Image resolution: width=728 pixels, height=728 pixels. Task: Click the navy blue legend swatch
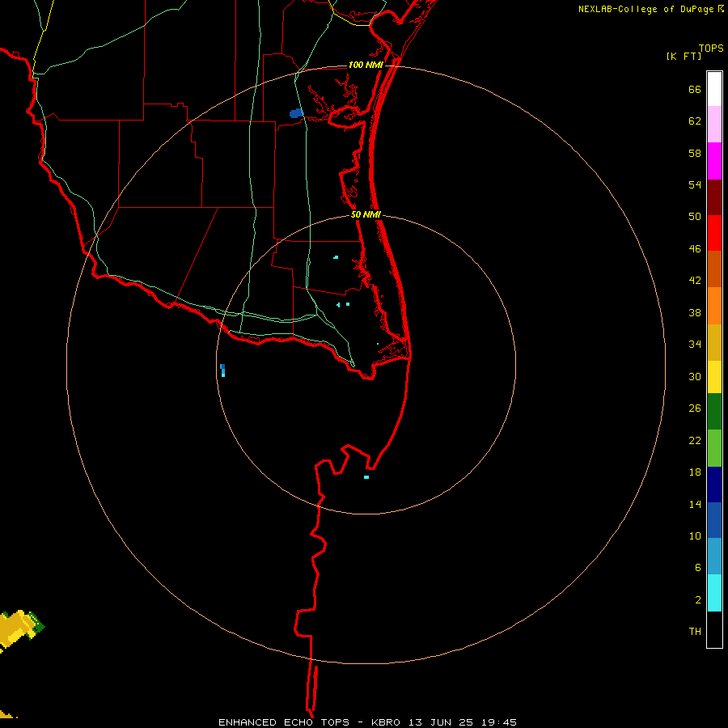[714, 485]
